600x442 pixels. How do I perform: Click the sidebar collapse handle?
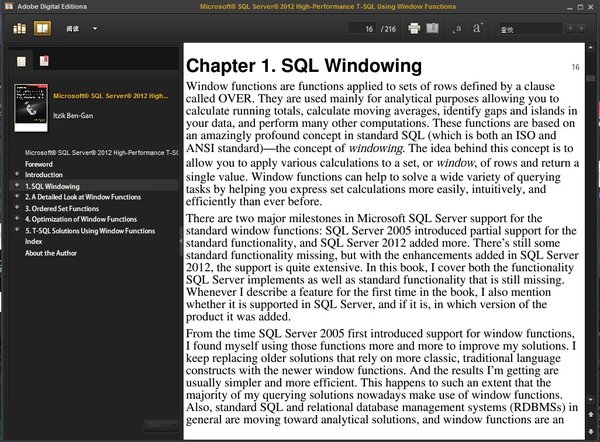coord(181,241)
